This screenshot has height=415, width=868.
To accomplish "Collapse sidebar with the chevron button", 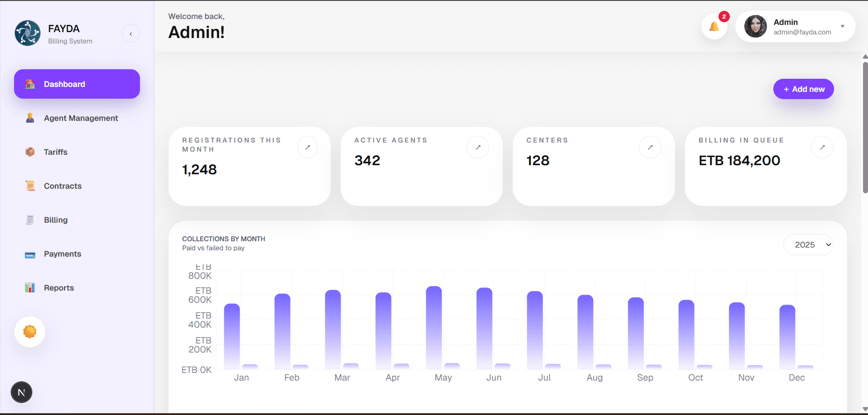I will 131,33.
